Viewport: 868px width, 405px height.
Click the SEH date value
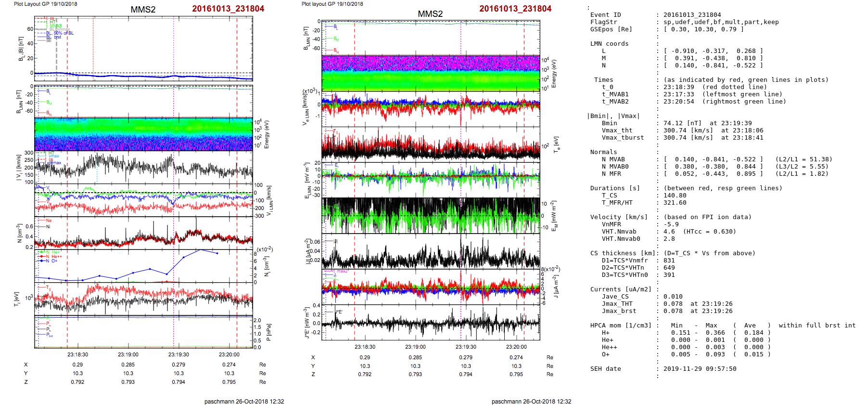pyautogui.click(x=700, y=369)
